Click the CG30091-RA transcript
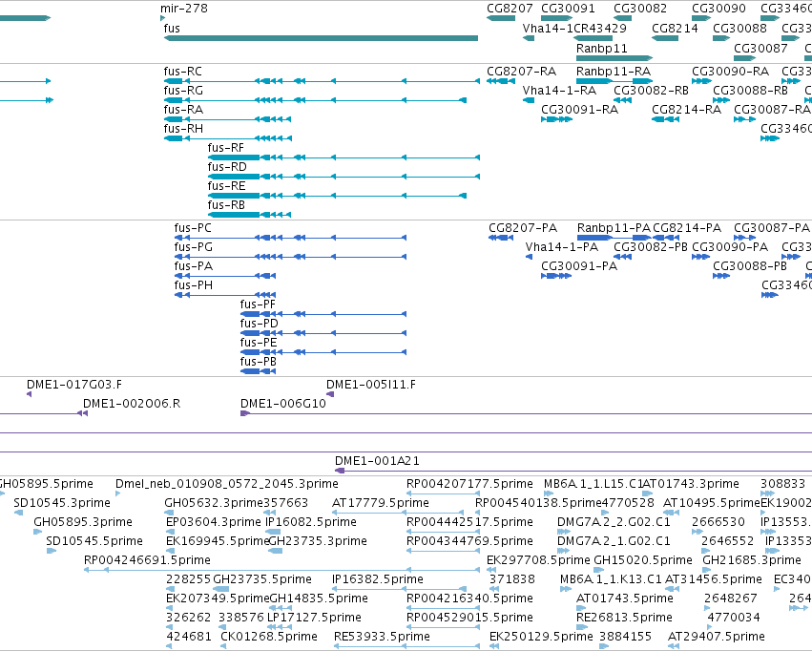 [556, 119]
